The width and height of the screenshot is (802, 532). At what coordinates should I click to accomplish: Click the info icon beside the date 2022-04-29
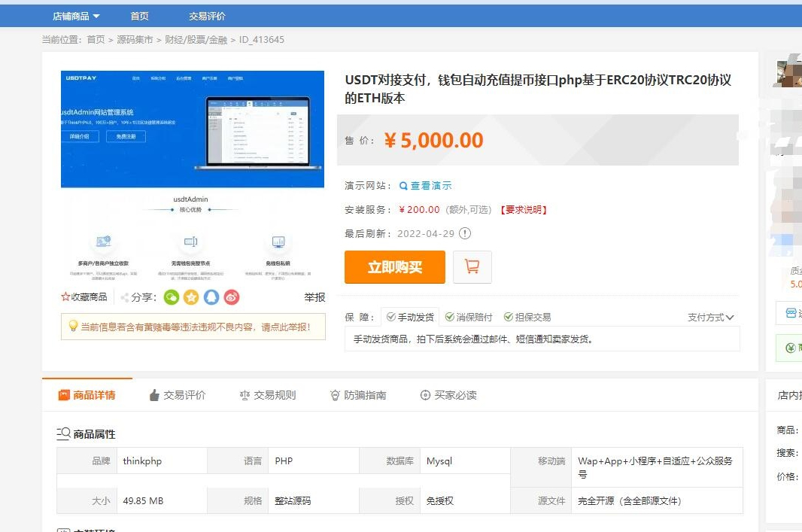[464, 234]
